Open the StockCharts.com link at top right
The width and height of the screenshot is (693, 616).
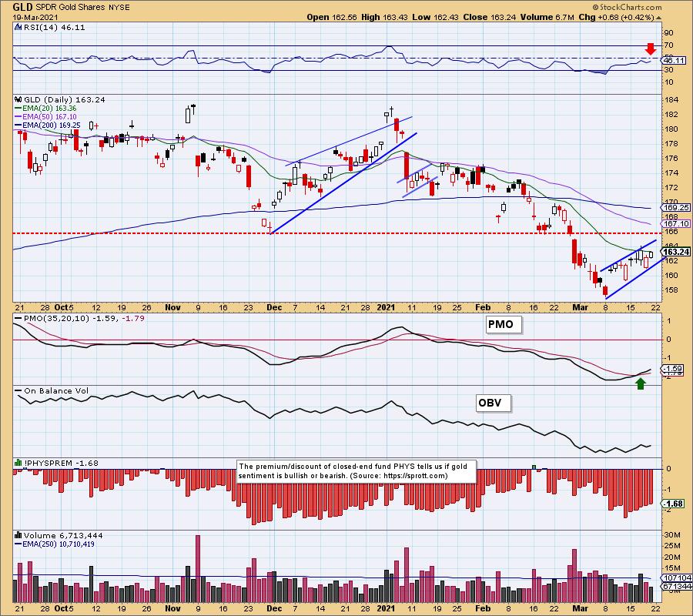(x=630, y=7)
